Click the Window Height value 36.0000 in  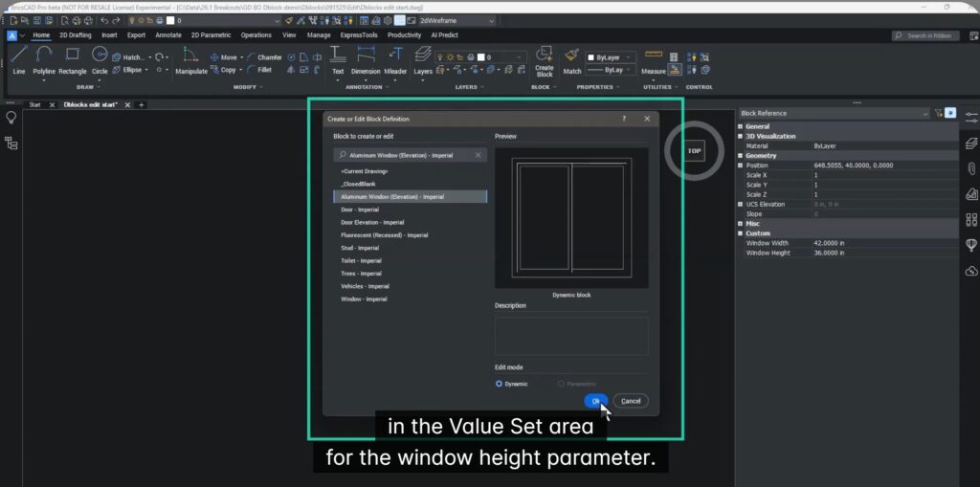click(x=830, y=254)
